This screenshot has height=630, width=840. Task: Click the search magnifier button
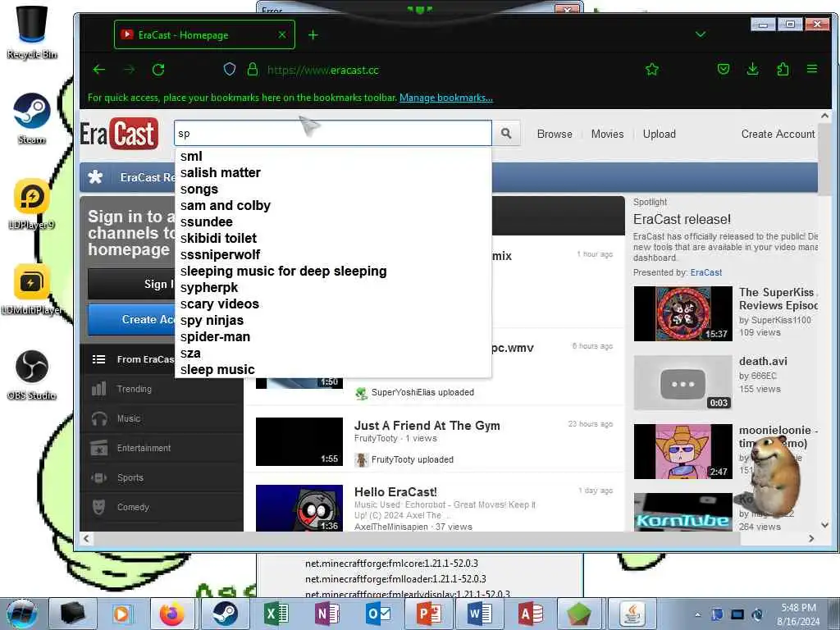point(505,134)
